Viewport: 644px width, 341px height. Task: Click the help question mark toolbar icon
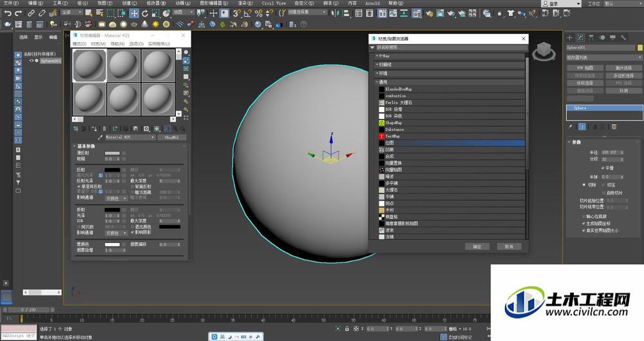[x=303, y=24]
